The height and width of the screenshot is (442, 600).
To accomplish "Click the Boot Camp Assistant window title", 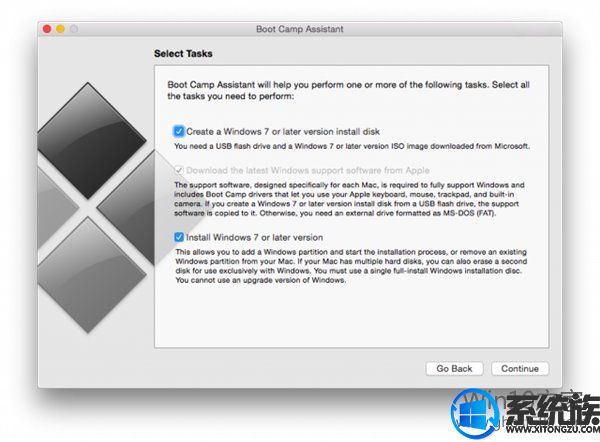I will click(300, 29).
